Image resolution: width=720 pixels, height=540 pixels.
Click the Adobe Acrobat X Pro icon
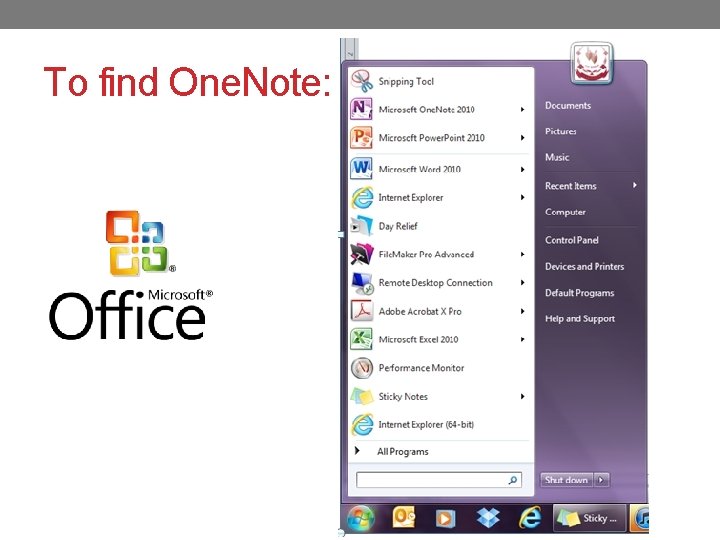(x=361, y=311)
